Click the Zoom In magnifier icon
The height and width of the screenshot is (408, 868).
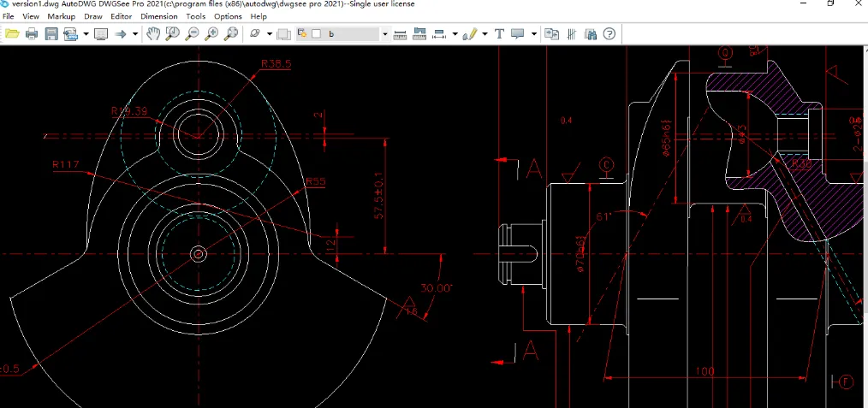[x=211, y=34]
